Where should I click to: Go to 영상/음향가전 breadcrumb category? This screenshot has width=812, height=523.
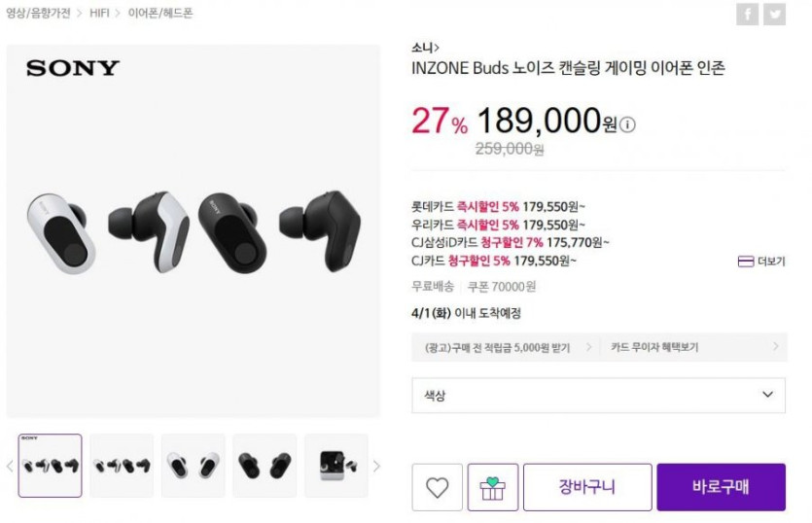coord(38,14)
